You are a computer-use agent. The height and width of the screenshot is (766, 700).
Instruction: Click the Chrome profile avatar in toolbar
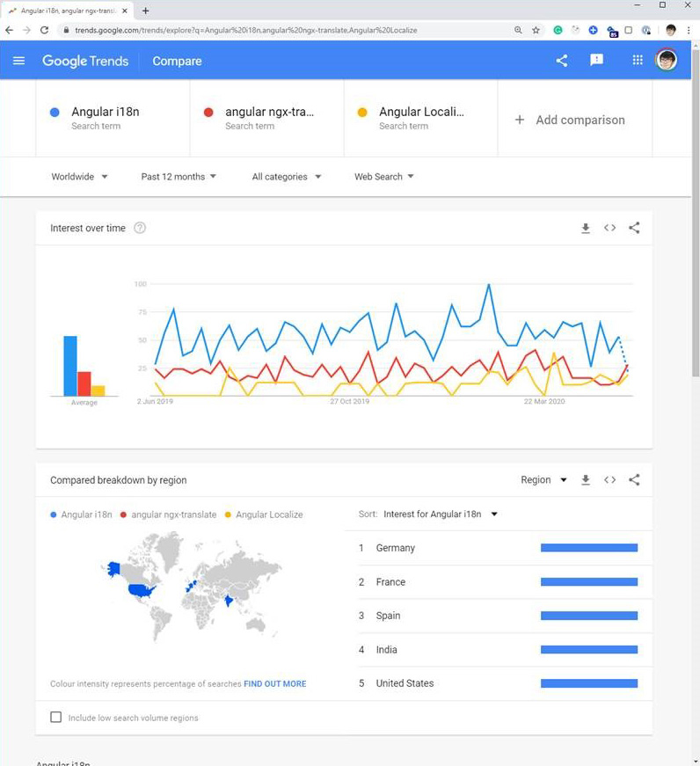pos(671,30)
